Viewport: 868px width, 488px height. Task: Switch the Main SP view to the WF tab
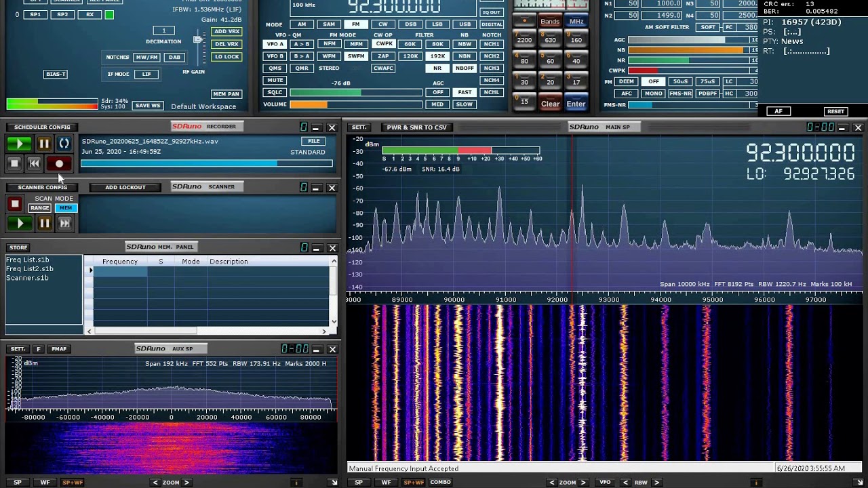386,483
